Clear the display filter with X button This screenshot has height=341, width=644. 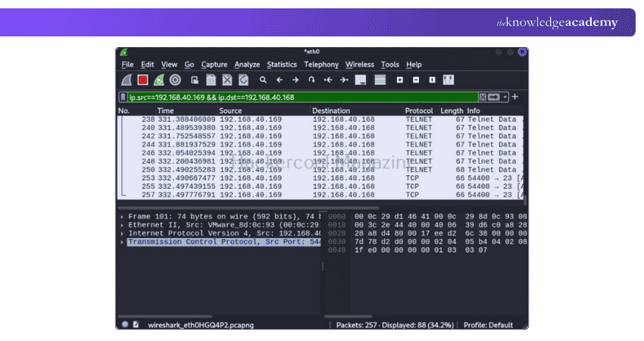click(483, 97)
